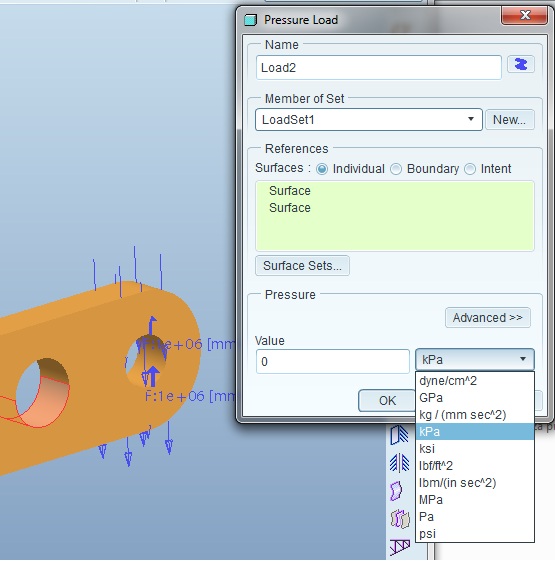
Task: Confirm the pressure load with OK
Action: point(387,400)
